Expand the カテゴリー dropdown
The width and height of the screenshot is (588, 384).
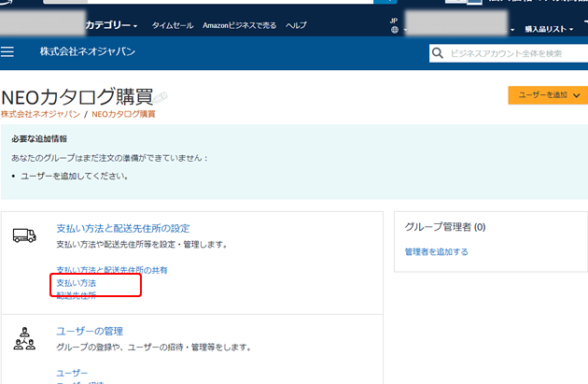[111, 25]
